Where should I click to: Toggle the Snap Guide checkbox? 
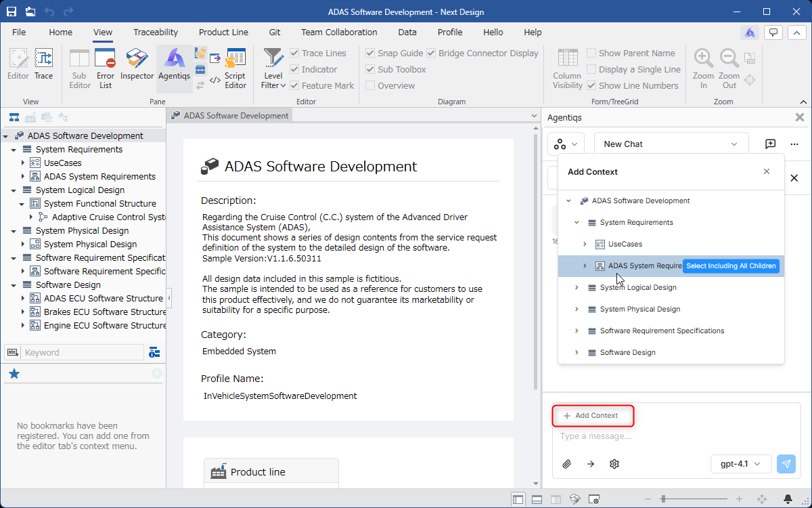[x=370, y=53]
